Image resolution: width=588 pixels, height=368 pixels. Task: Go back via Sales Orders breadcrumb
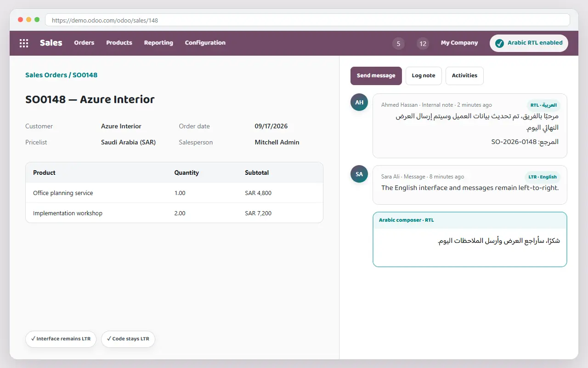46,75
